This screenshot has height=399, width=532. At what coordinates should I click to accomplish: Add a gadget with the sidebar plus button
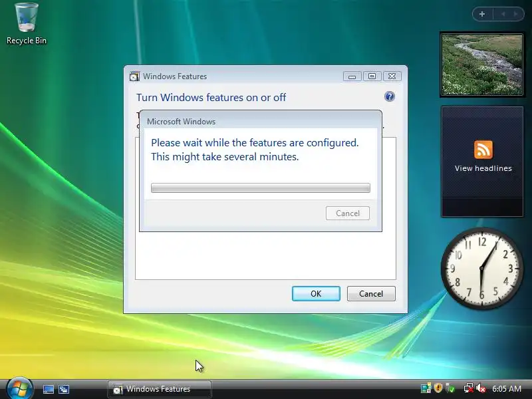[x=482, y=14]
